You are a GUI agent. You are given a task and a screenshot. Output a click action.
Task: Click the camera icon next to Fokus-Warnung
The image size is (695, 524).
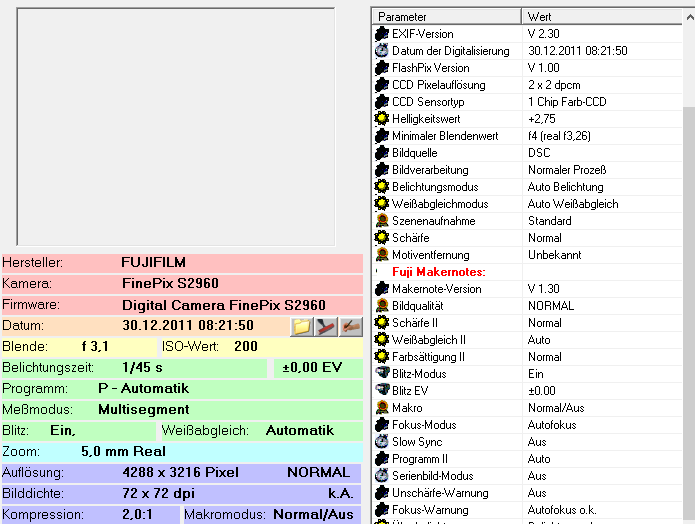click(x=382, y=510)
